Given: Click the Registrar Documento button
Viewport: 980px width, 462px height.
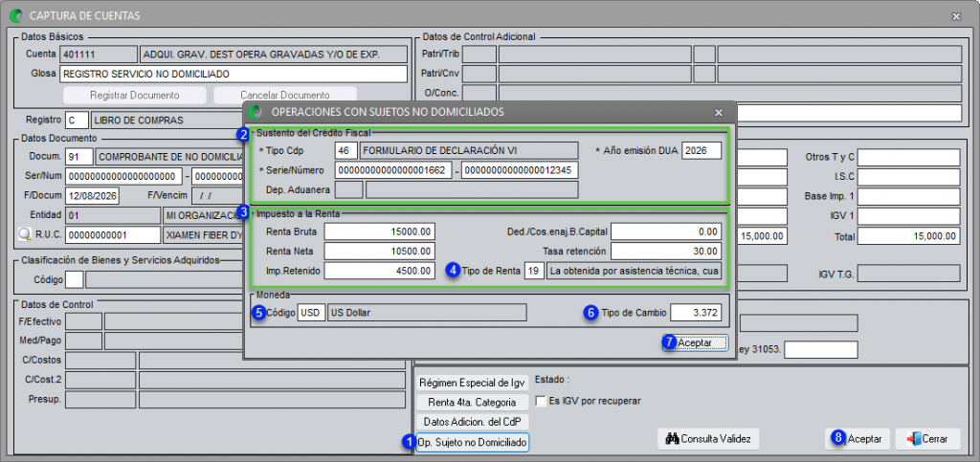Looking at the screenshot, I should point(134,96).
